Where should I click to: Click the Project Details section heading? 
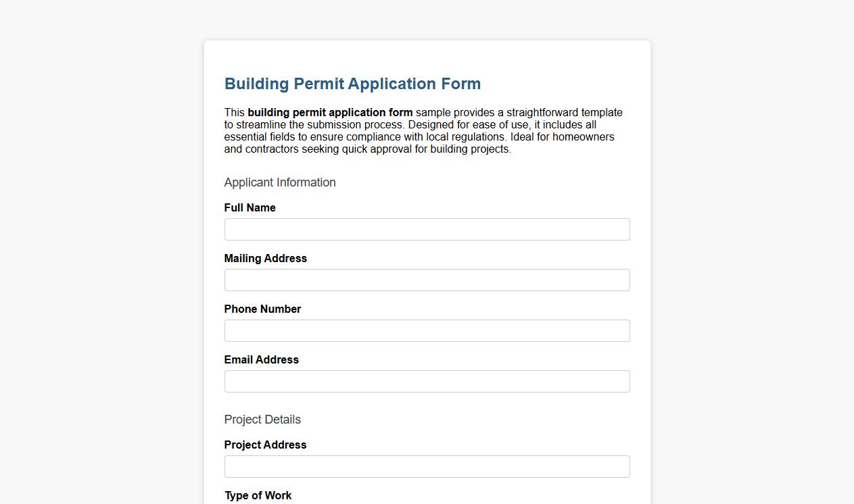[262, 419]
